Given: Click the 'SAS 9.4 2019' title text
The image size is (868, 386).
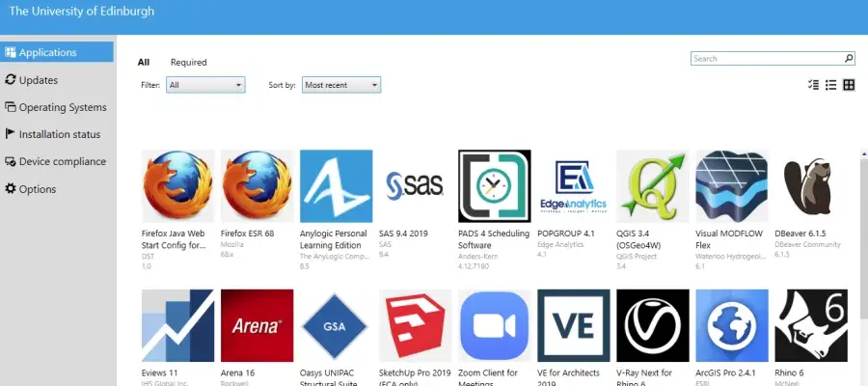Looking at the screenshot, I should (x=403, y=234).
